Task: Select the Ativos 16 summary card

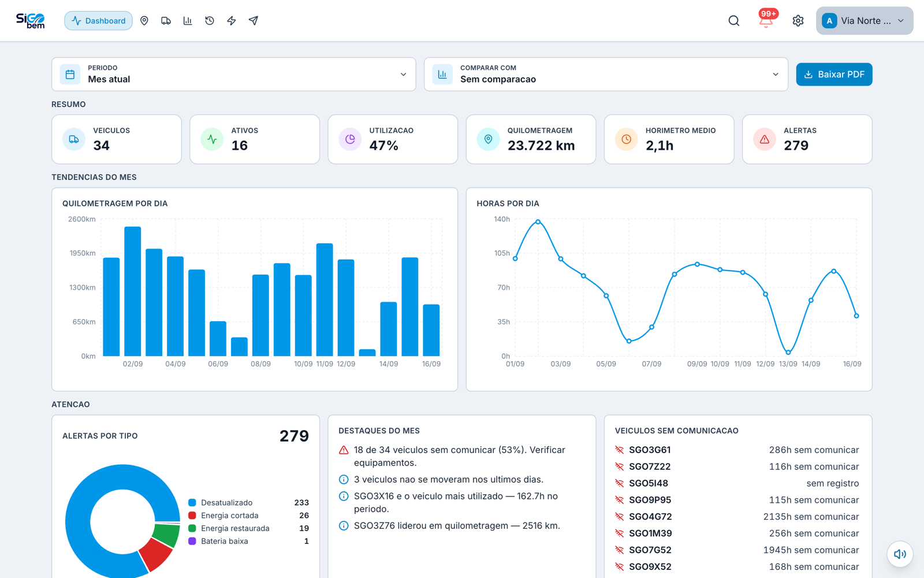Action: [x=255, y=139]
